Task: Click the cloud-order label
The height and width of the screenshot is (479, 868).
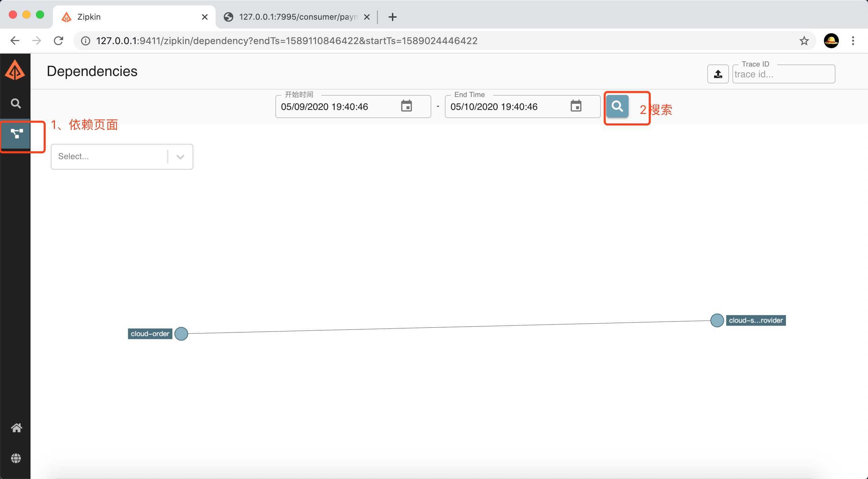Action: pyautogui.click(x=150, y=334)
